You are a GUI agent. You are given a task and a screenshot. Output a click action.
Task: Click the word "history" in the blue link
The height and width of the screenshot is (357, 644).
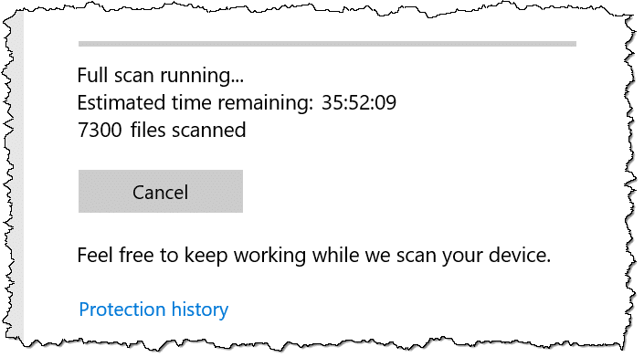tap(200, 310)
